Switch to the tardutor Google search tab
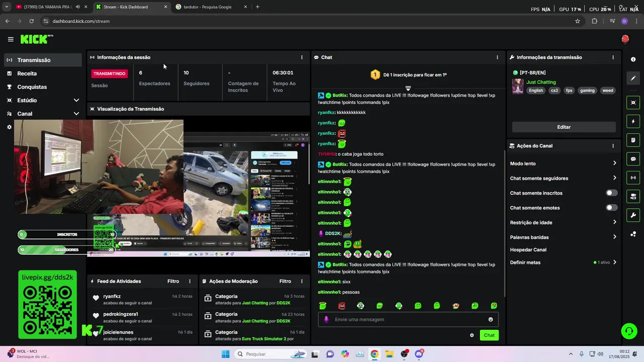 [x=210, y=7]
